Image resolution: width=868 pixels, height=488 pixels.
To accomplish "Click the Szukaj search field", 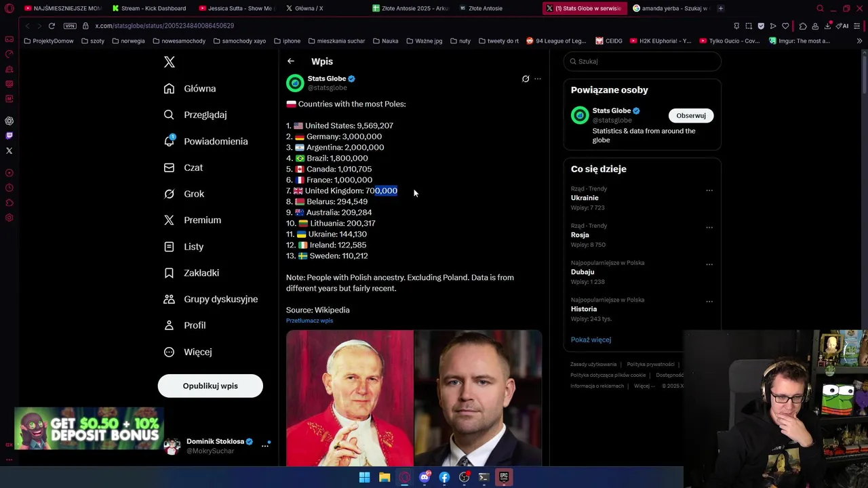I will tap(642, 61).
